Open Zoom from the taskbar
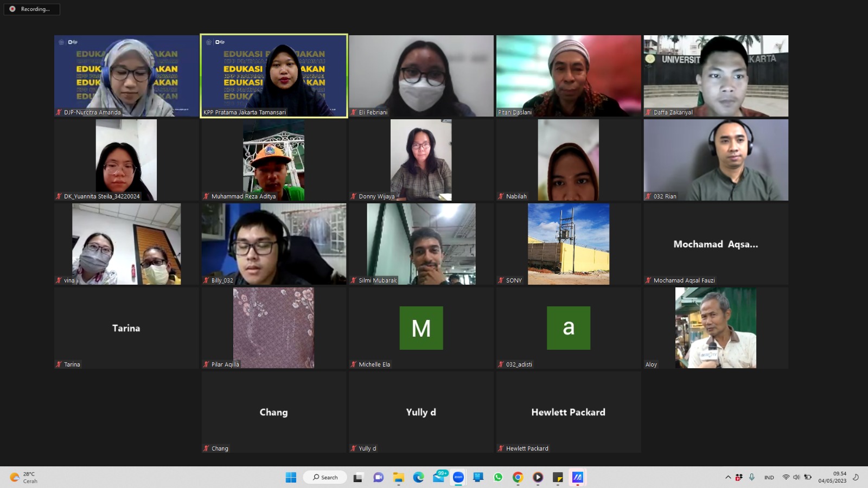 pos(458,477)
